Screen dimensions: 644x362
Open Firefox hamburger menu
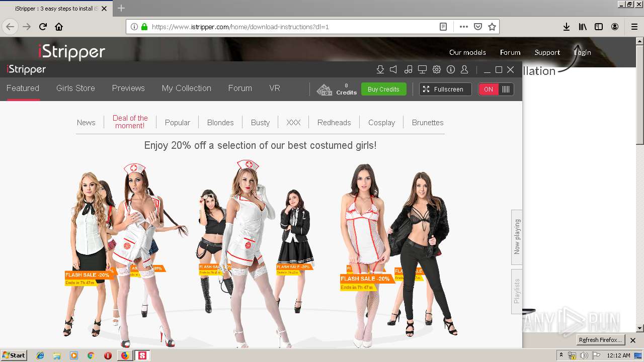click(634, 27)
